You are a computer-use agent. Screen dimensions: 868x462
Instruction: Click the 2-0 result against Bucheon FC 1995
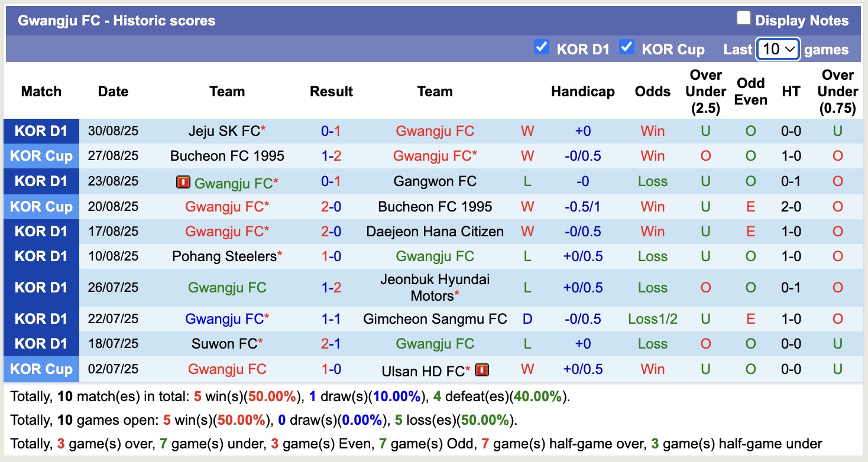[331, 206]
